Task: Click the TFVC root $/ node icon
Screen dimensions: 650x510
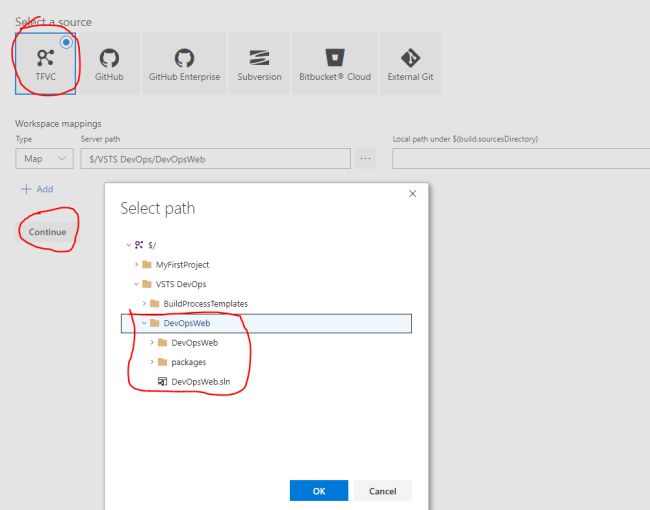Action: point(139,244)
